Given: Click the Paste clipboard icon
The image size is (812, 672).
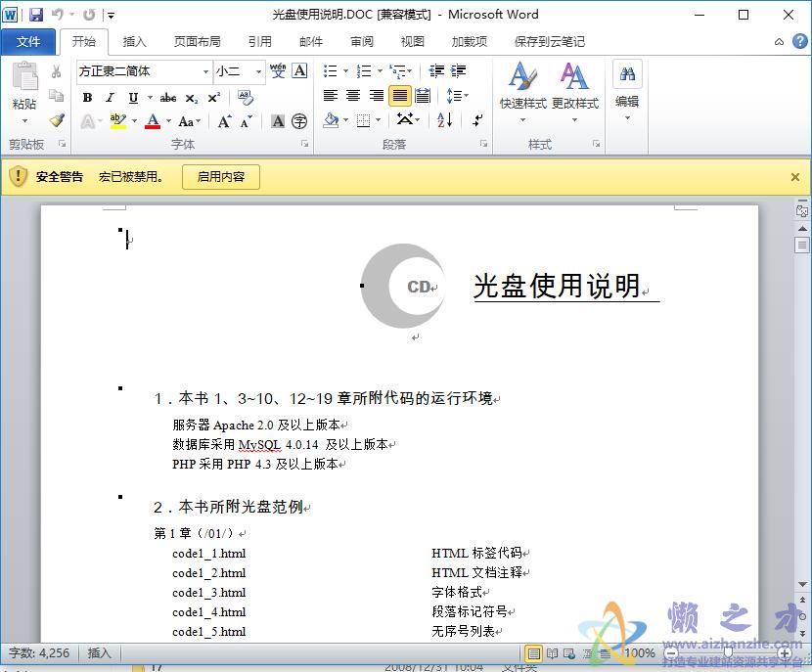Looking at the screenshot, I should [24, 76].
